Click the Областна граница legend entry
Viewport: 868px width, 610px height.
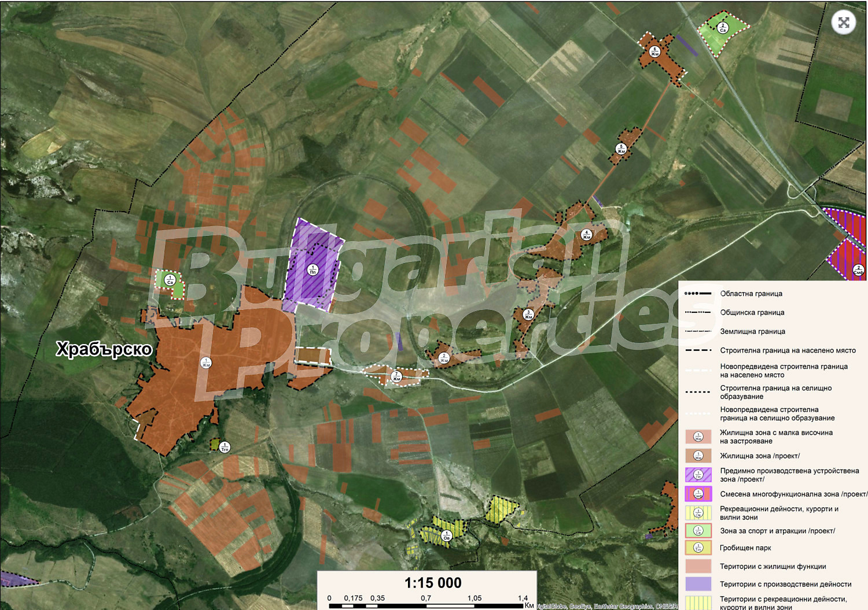[x=751, y=294]
